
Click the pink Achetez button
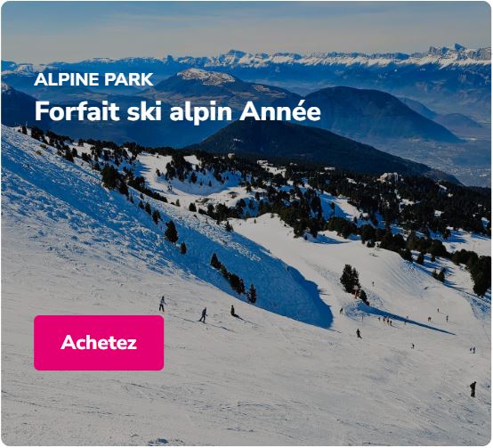(x=99, y=343)
